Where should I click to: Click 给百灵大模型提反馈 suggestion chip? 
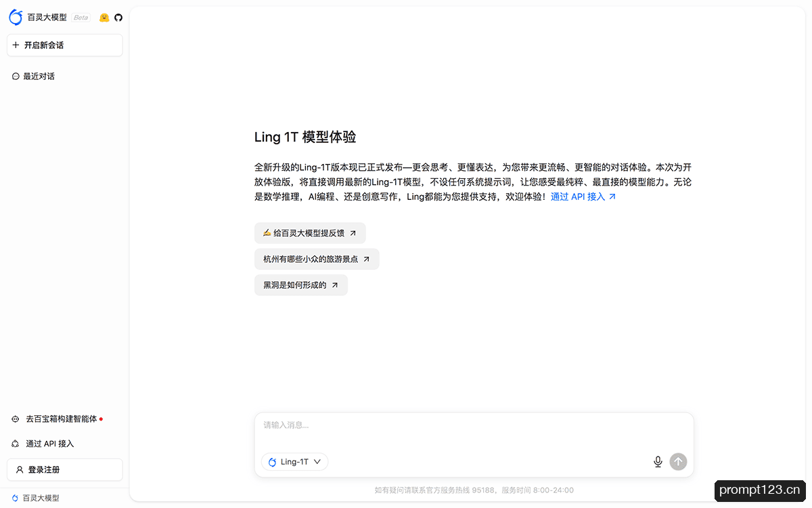coord(310,233)
